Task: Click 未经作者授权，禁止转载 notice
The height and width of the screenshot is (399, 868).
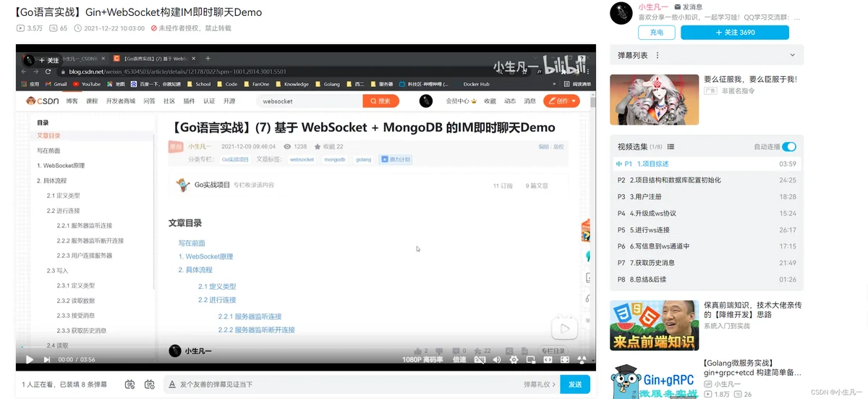Action: pyautogui.click(x=191, y=28)
